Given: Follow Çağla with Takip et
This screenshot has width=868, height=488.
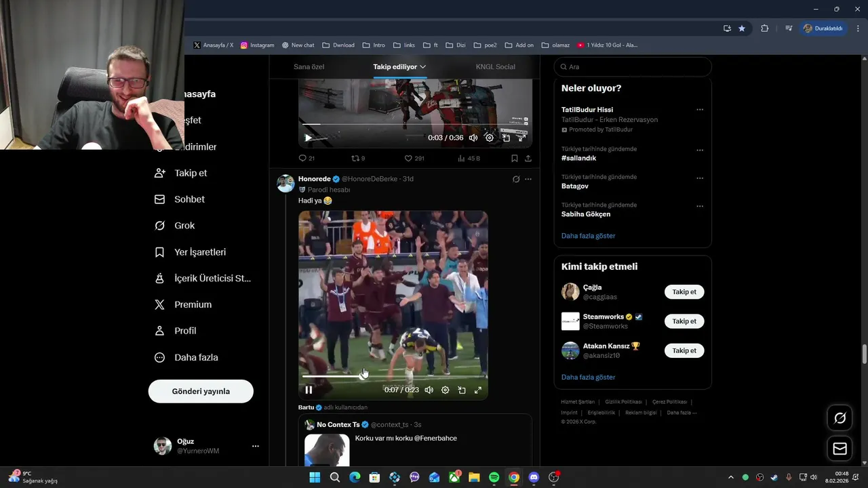Looking at the screenshot, I should pyautogui.click(x=684, y=292).
